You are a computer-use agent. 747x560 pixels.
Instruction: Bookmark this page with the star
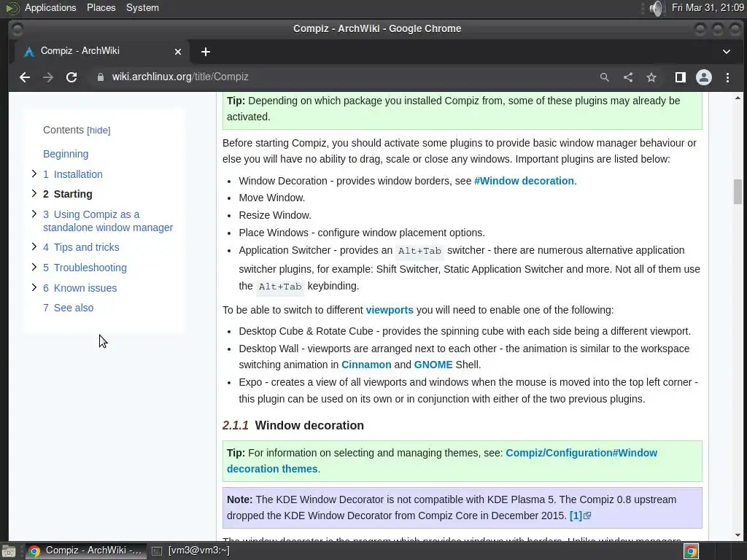pos(651,77)
